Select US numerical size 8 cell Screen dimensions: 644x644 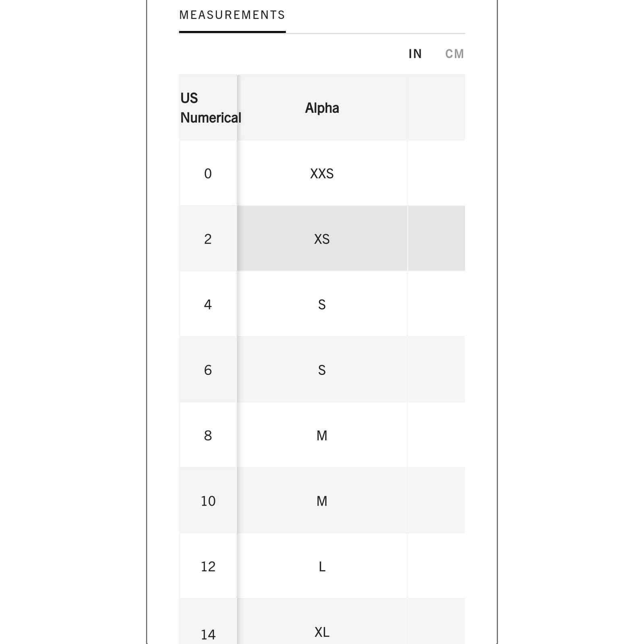point(208,436)
